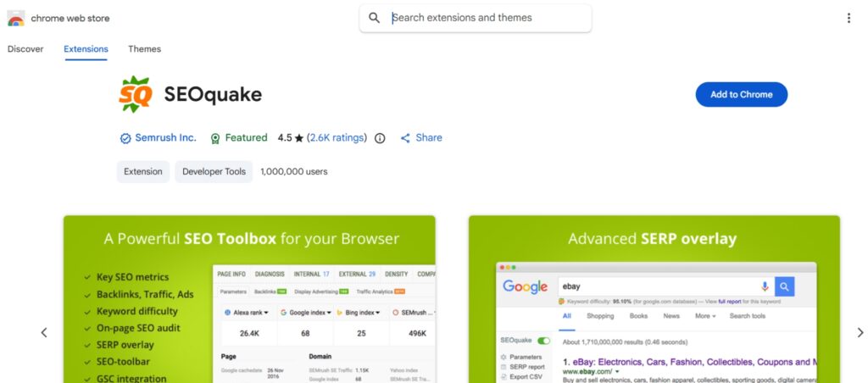
Task: Click the verified publisher badge icon
Action: click(125, 138)
